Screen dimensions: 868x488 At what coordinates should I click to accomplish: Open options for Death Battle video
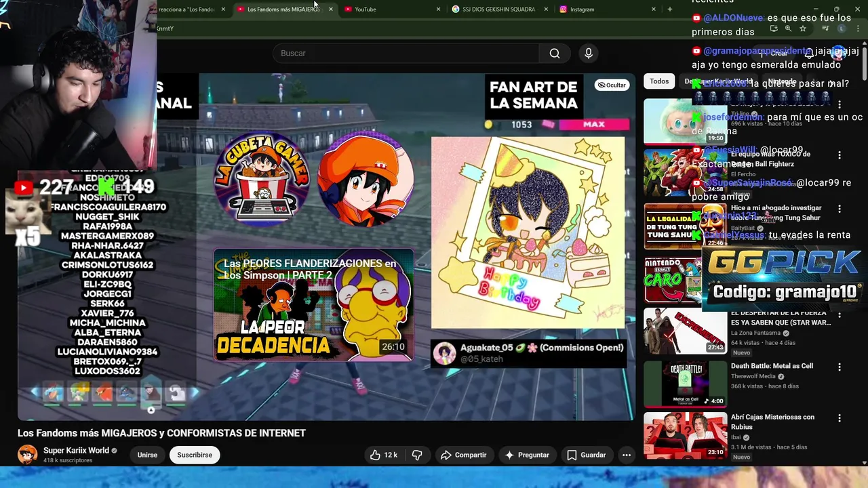pyautogui.click(x=840, y=367)
